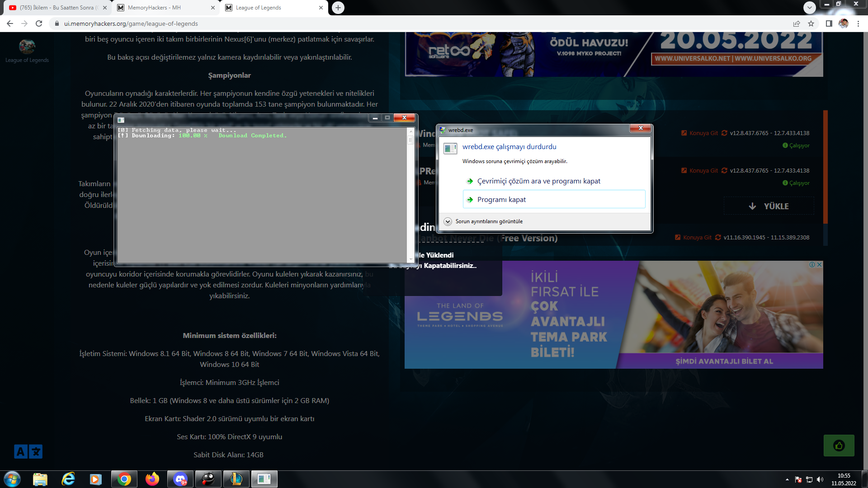Open the tab search dropdown
868x488 pixels.
[810, 8]
